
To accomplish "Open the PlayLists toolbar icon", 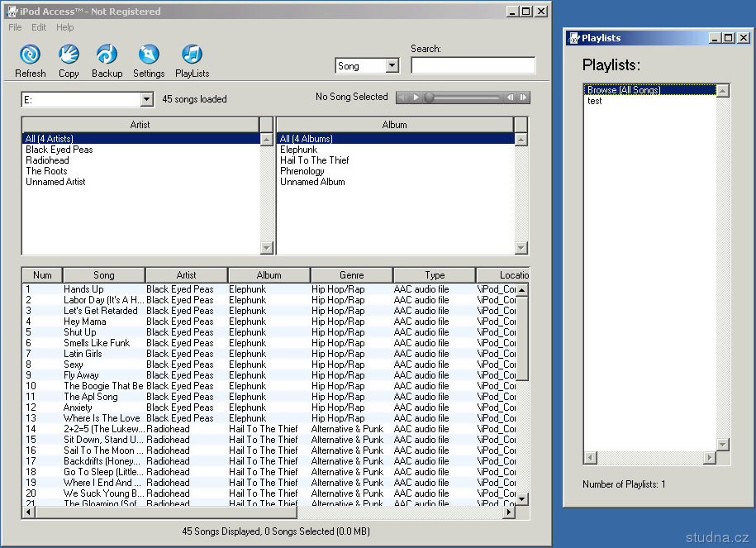I will pyautogui.click(x=192, y=55).
